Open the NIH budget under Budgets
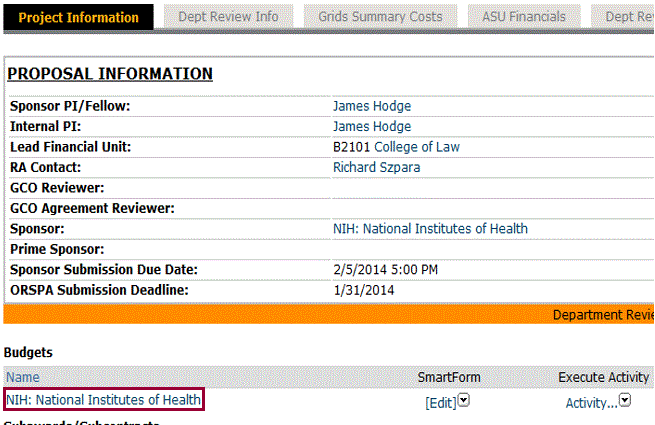 pyautogui.click(x=104, y=400)
